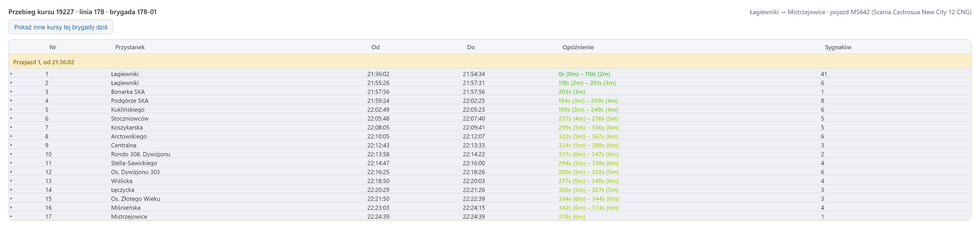Expand the Bonarka SKA stop row

click(x=12, y=91)
